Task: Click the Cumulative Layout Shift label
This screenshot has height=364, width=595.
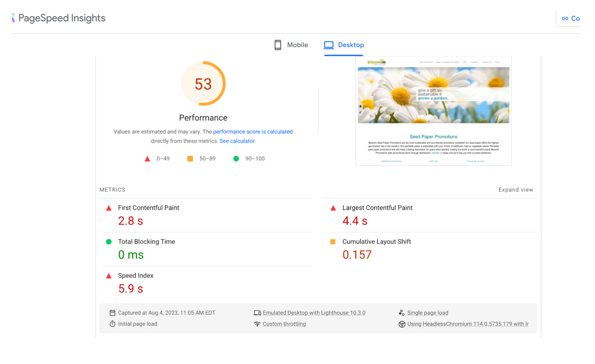Action: coord(377,242)
